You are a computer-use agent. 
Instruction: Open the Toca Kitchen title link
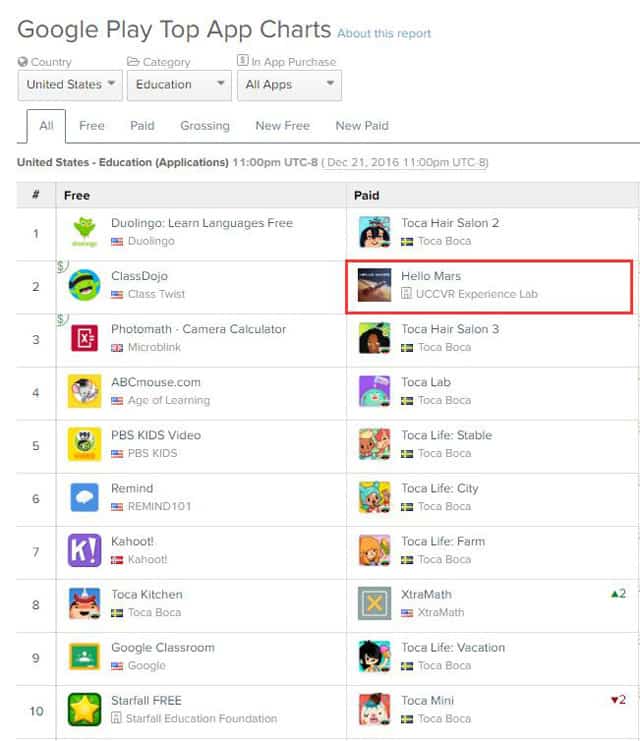click(147, 595)
